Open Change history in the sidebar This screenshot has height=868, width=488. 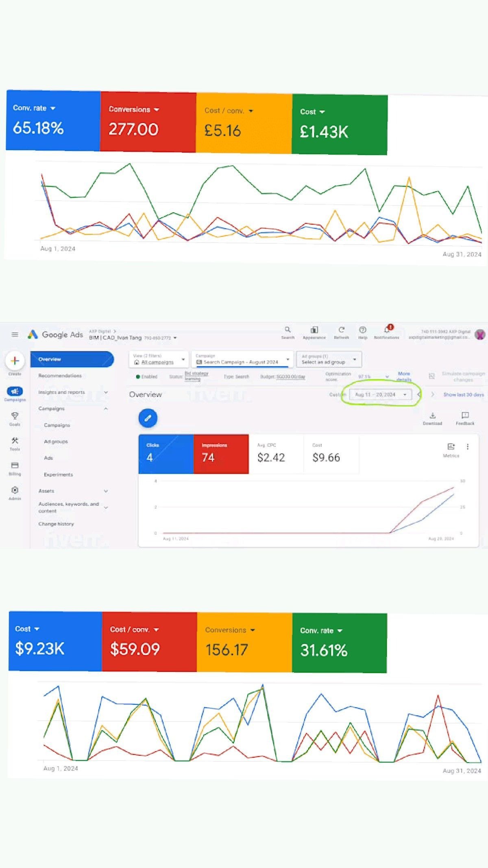(56, 524)
